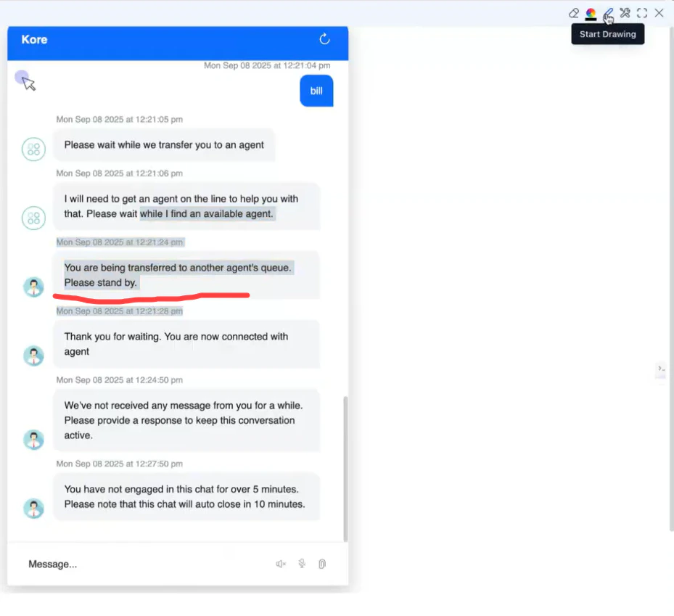Click the blue 'bill' message bubble
Screen dimensions: 674x616
tap(316, 91)
